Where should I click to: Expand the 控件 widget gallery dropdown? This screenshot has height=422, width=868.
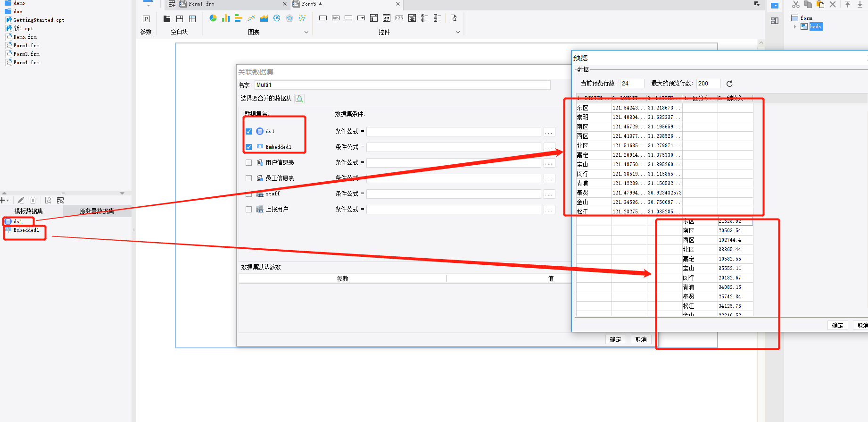(x=457, y=32)
